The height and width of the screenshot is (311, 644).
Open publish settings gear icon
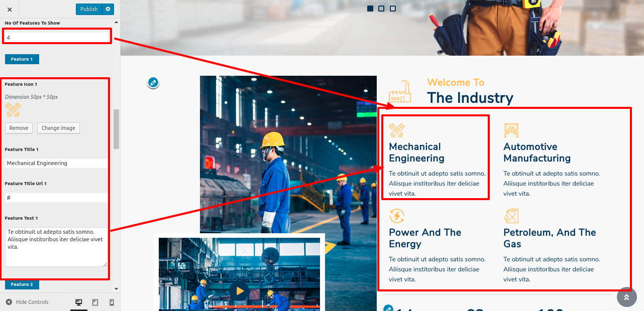[108, 9]
